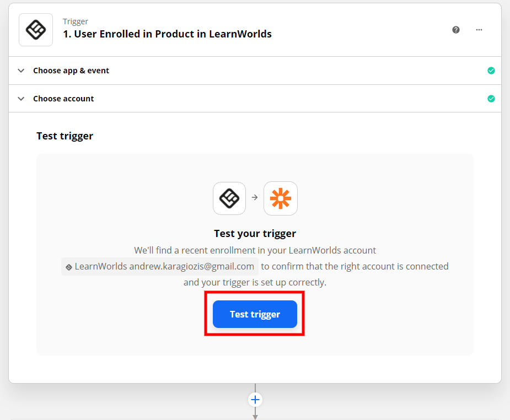
Task: Click the green checkmark beside Choose account
Action: tap(491, 99)
